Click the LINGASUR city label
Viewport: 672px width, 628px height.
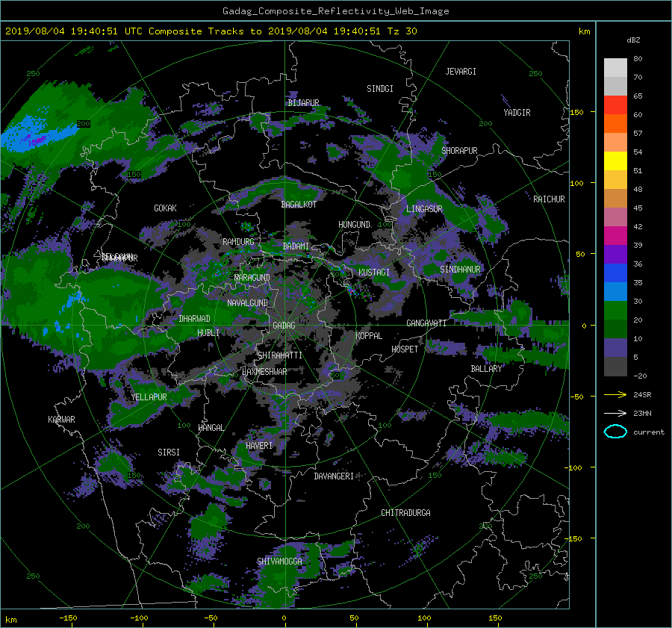pyautogui.click(x=424, y=209)
